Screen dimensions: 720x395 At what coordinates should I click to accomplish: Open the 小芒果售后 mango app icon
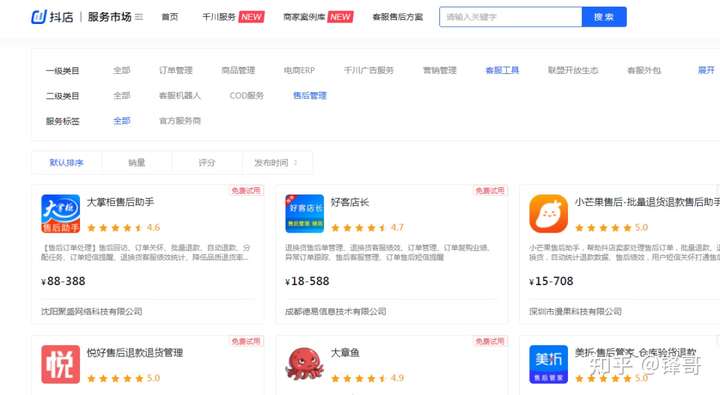pyautogui.click(x=548, y=214)
